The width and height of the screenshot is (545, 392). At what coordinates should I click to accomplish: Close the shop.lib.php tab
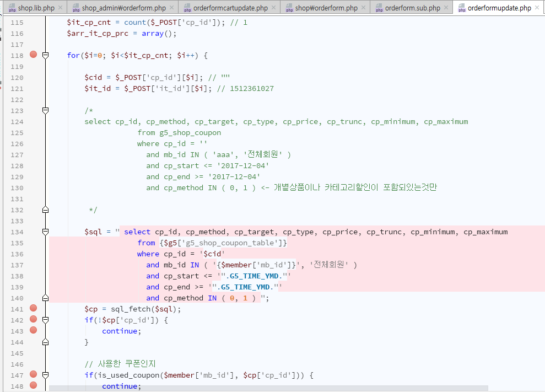[60, 8]
